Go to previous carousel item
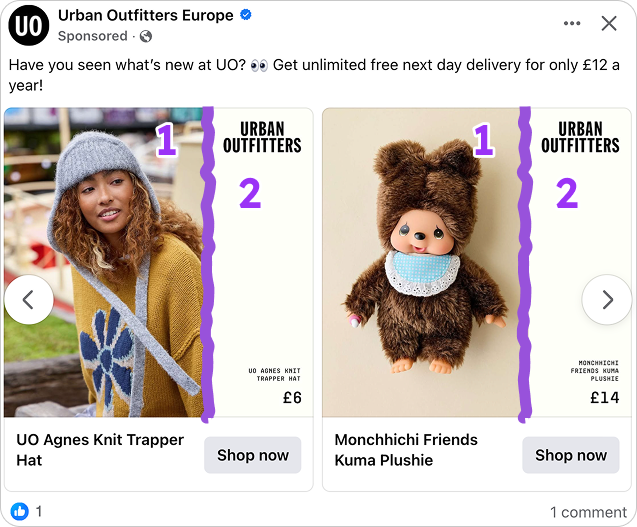Viewport: 637px width, 527px height. click(29, 299)
